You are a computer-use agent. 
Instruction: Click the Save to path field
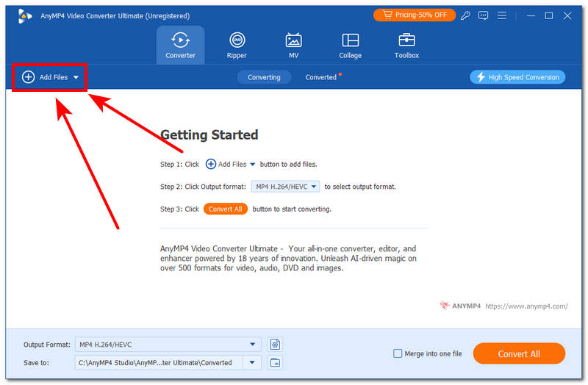(x=159, y=362)
